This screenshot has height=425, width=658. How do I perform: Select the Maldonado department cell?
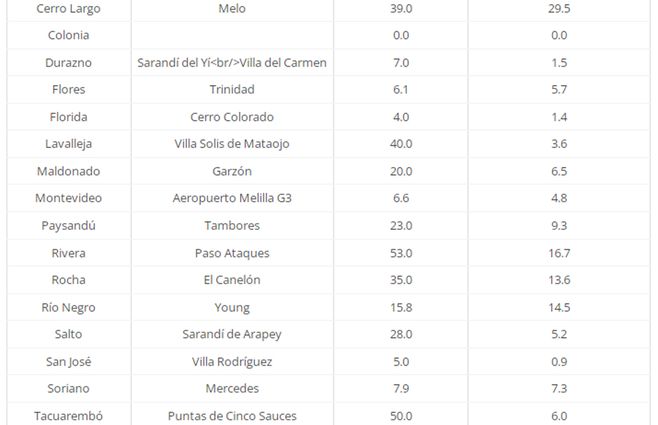(68, 171)
